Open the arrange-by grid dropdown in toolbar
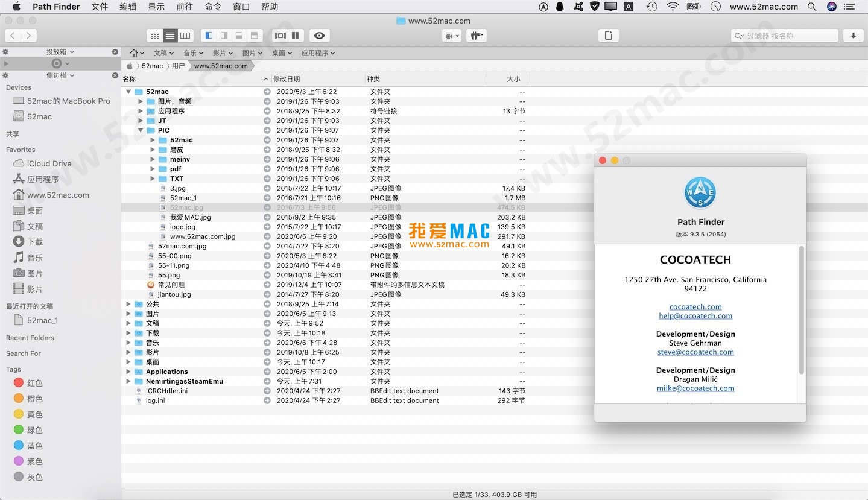868x500 pixels. pos(452,36)
